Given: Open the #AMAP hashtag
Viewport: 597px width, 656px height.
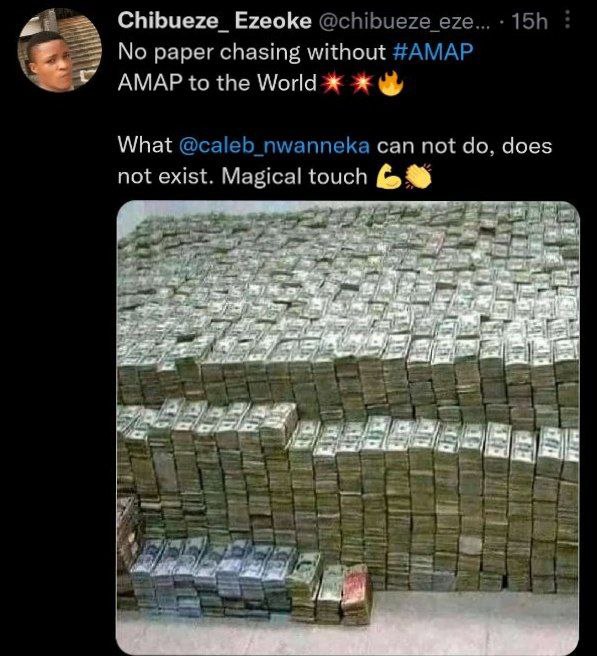Looking at the screenshot, I should (433, 52).
